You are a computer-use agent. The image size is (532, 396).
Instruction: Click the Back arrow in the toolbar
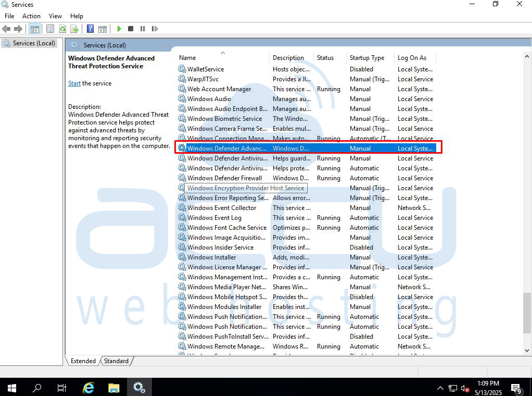click(6, 29)
